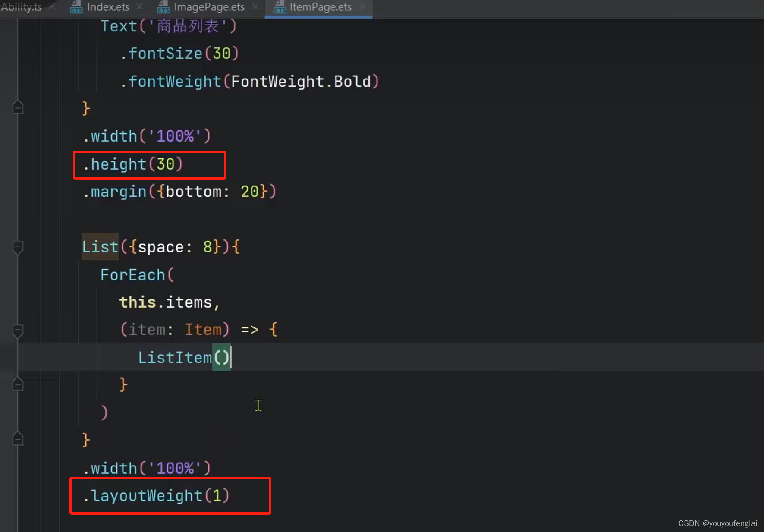Image resolution: width=764 pixels, height=532 pixels.
Task: Close the Index.ets tab
Action: click(140, 7)
